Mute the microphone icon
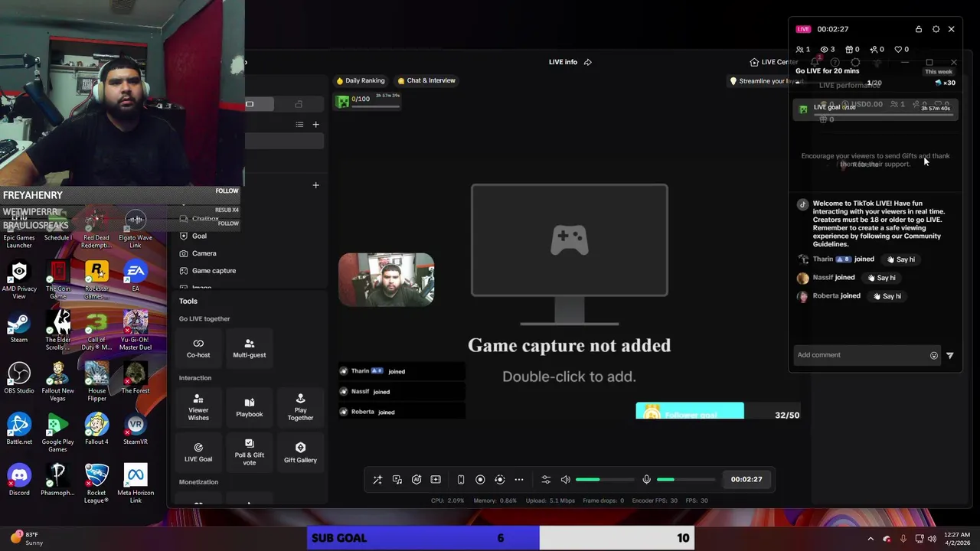Image resolution: width=980 pixels, height=551 pixels. pyautogui.click(x=646, y=480)
